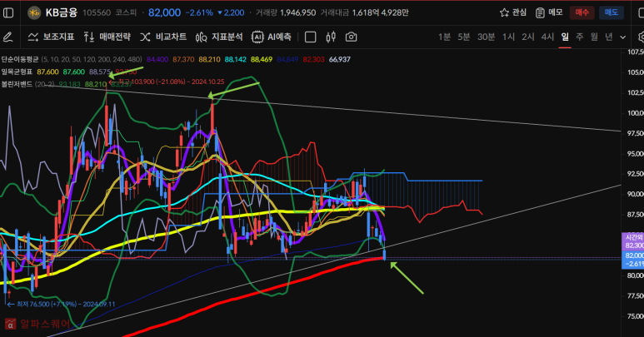The image size is (644, 337).
Task: Toggle the square layout box icon
Action: click(x=311, y=37)
